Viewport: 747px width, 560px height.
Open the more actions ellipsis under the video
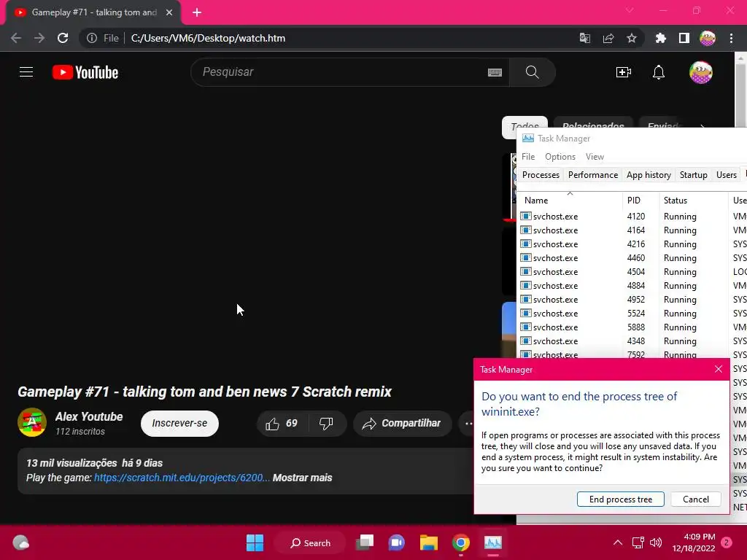(x=468, y=424)
